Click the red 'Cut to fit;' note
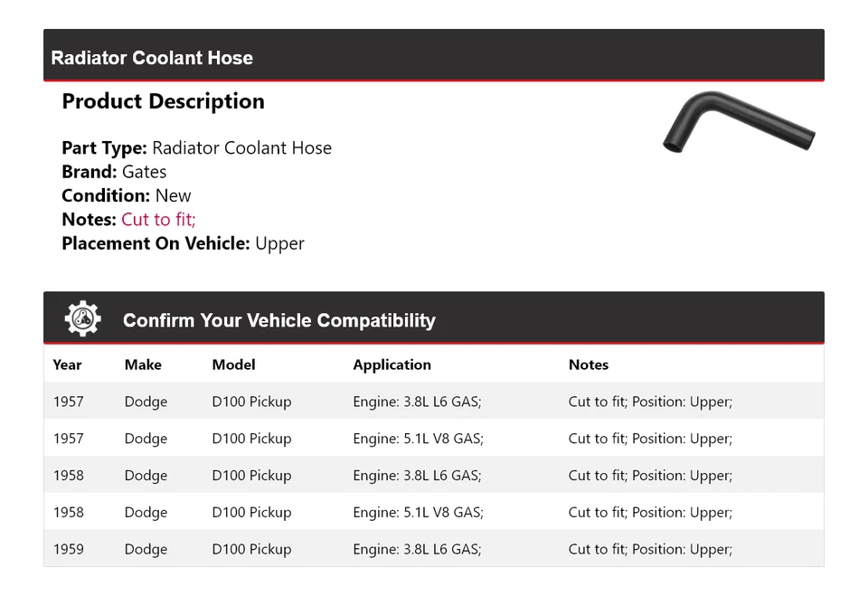Viewport: 868px width, 596px height. [158, 220]
